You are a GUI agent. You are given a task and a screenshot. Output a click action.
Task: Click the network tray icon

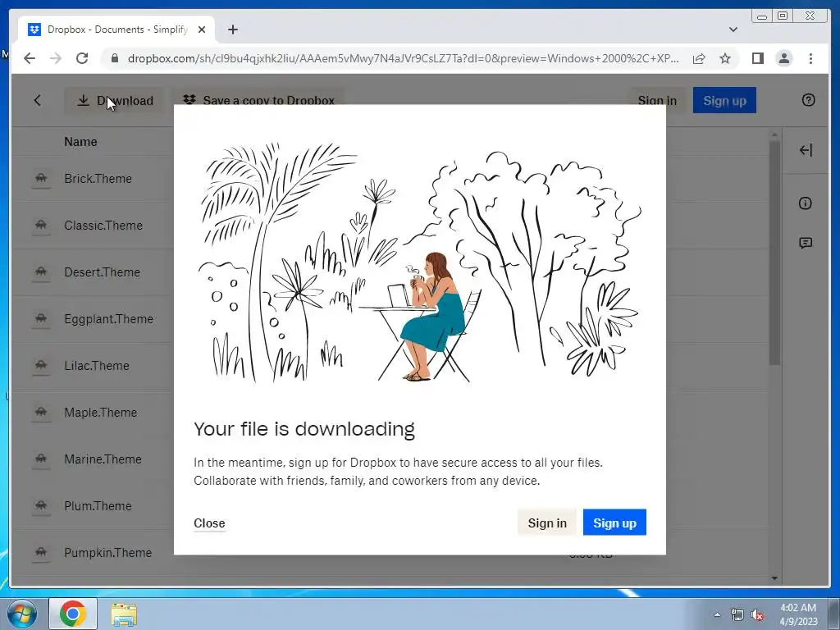tap(737, 614)
